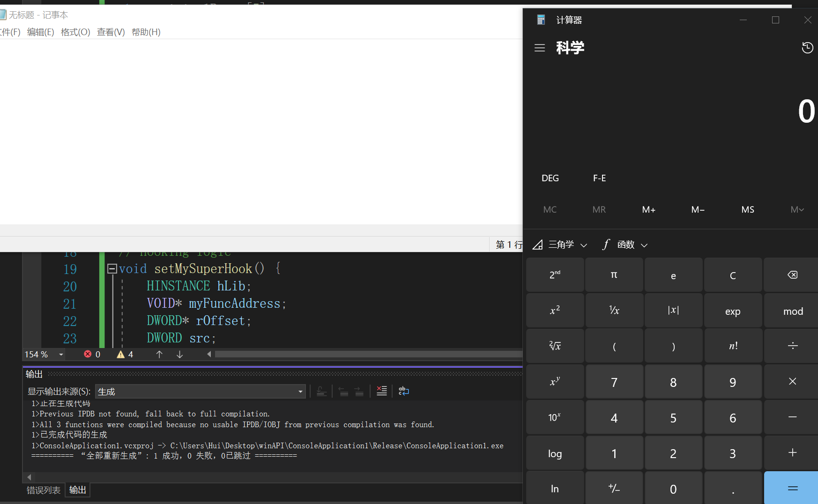Click output panel scroll left arrow

pos(29,477)
